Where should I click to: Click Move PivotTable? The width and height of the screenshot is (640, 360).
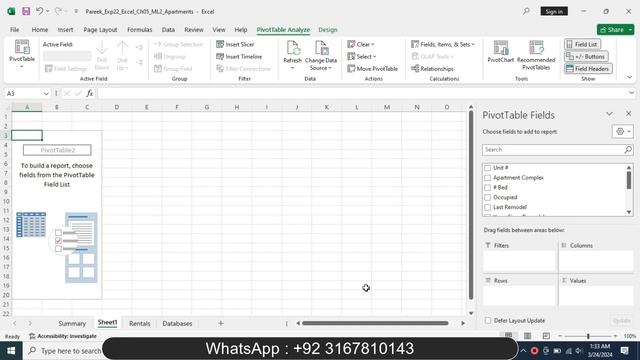click(373, 69)
